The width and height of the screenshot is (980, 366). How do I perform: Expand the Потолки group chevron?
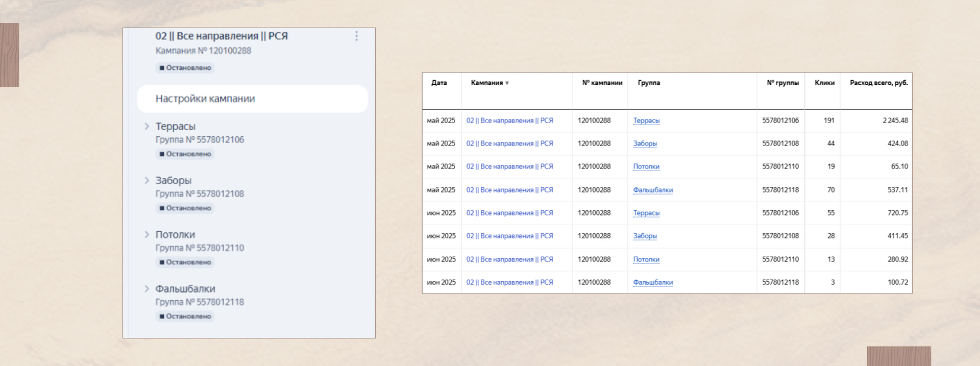(146, 234)
